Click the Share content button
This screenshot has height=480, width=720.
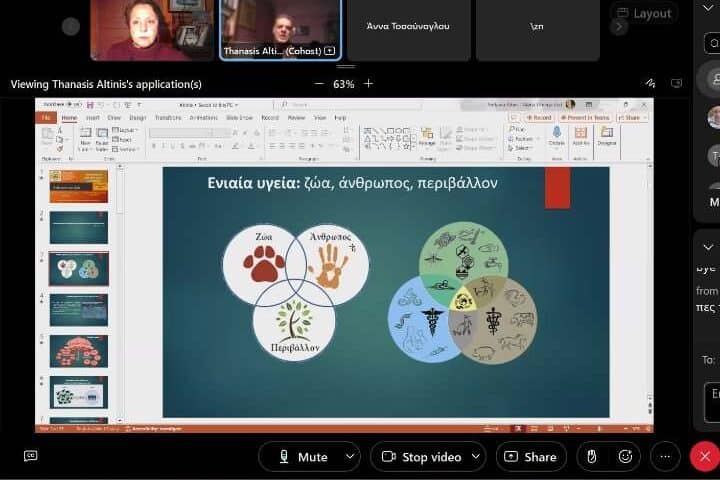[x=531, y=457]
